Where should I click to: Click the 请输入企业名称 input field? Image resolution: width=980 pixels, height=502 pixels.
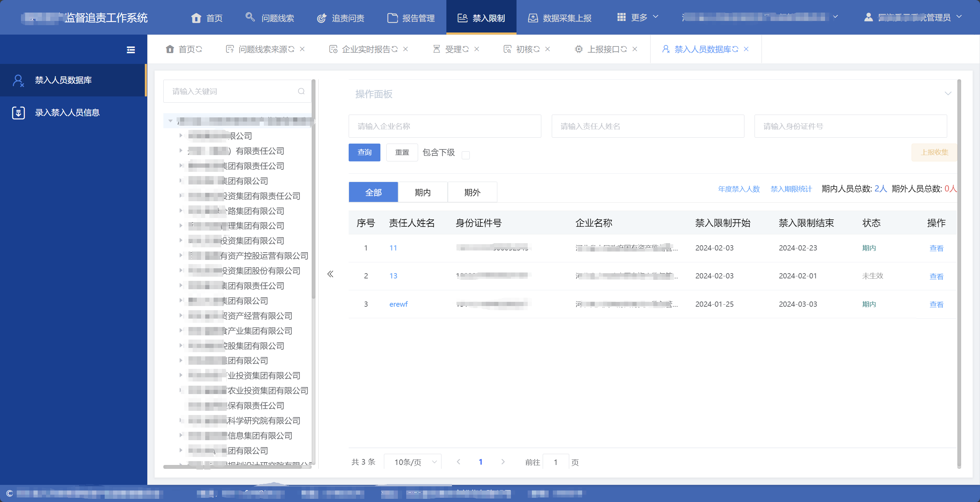[445, 126]
